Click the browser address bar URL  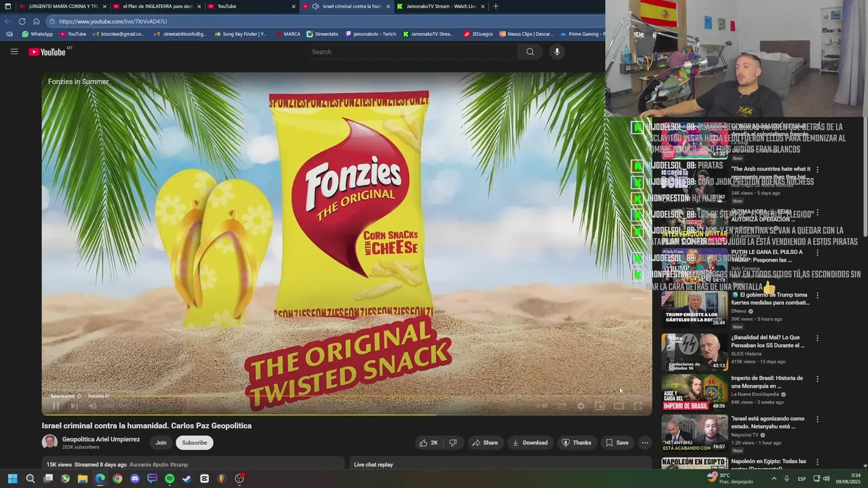pyautogui.click(x=113, y=21)
